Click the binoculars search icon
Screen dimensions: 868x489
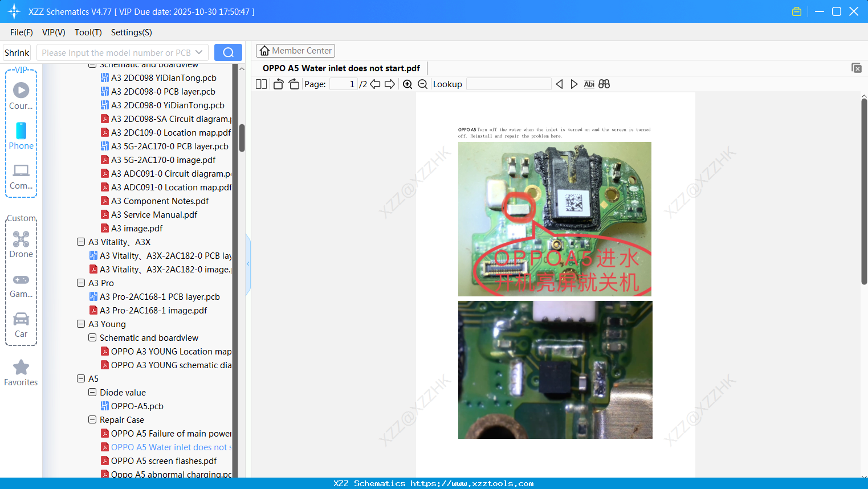[604, 84]
